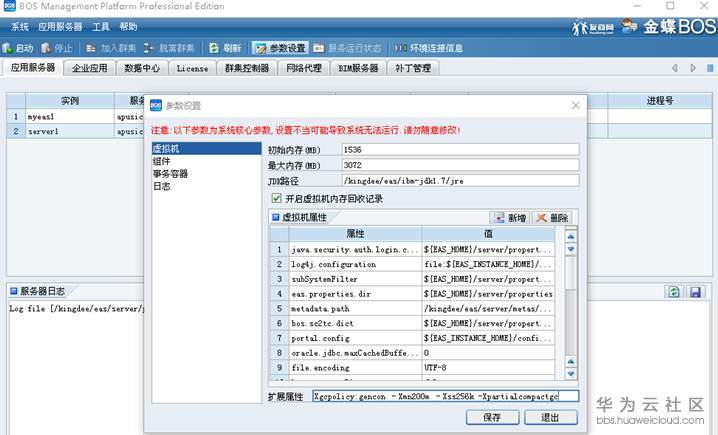718x435 pixels.
Task: Click the 最大内存 input field showing 3072
Action: [460, 165]
